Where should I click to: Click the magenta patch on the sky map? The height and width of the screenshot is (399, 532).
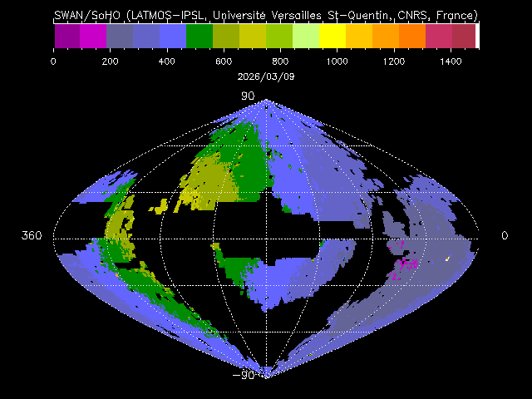pos(406,265)
